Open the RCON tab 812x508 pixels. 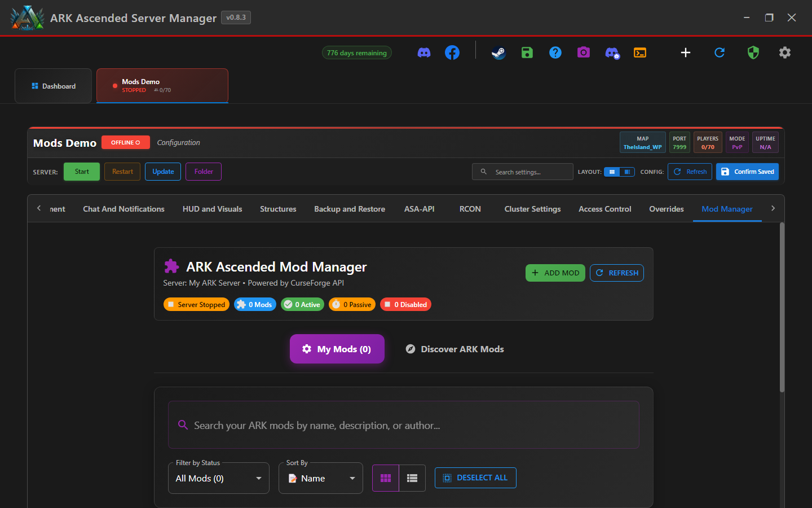coord(470,209)
